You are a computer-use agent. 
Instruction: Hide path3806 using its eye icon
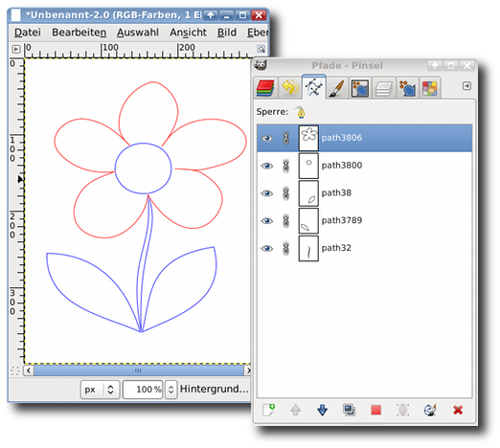tap(267, 138)
